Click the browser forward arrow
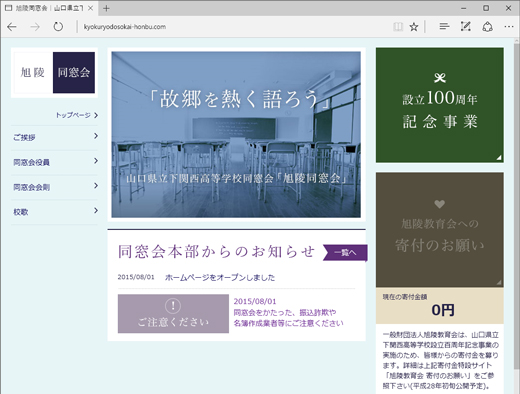The height and width of the screenshot is (394, 520). click(x=35, y=27)
